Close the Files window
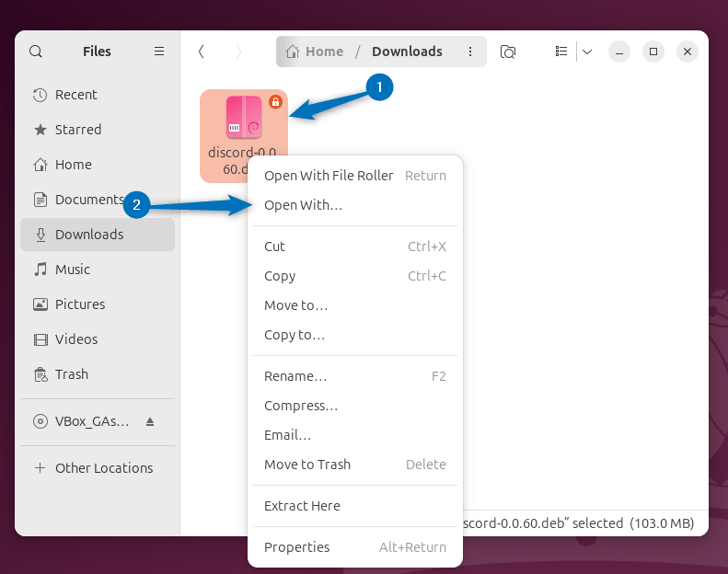Viewport: 728px width, 574px height. pyautogui.click(x=688, y=51)
